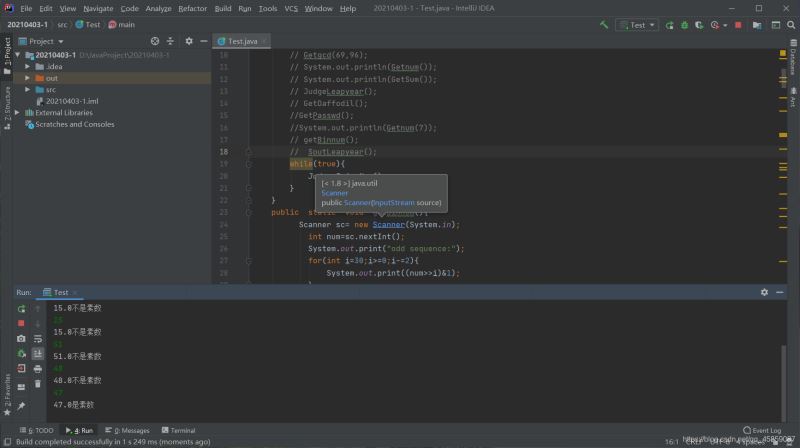
Task: Rerun Test in the Run panel
Action: click(21, 309)
